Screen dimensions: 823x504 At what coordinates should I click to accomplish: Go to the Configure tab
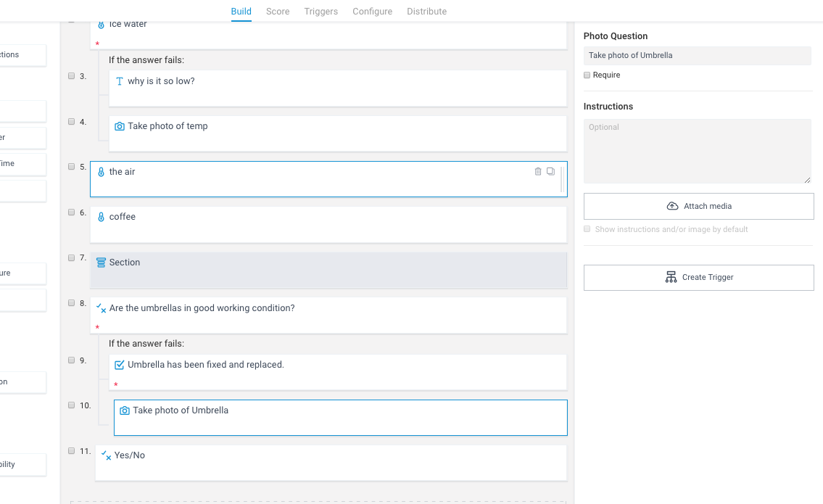(x=372, y=11)
